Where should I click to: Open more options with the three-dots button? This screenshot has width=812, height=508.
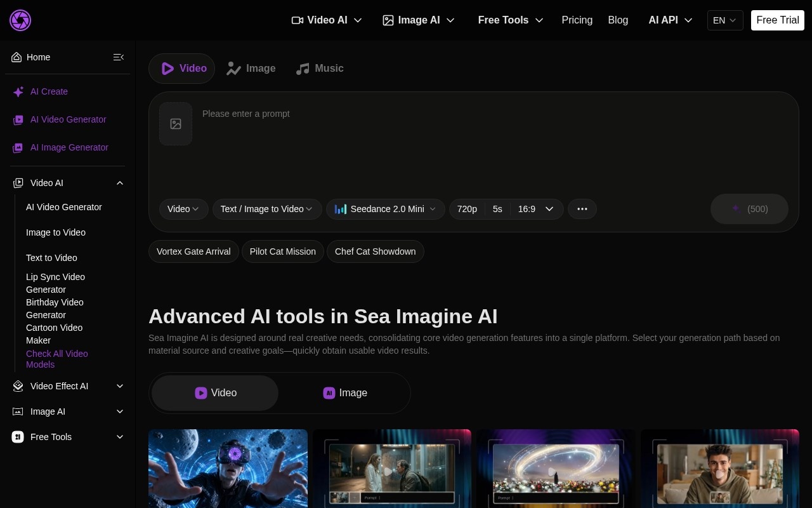point(582,209)
